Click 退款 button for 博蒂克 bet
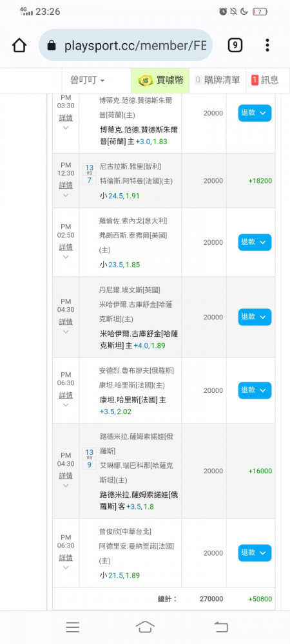The height and width of the screenshot is (644, 290). 255,113
